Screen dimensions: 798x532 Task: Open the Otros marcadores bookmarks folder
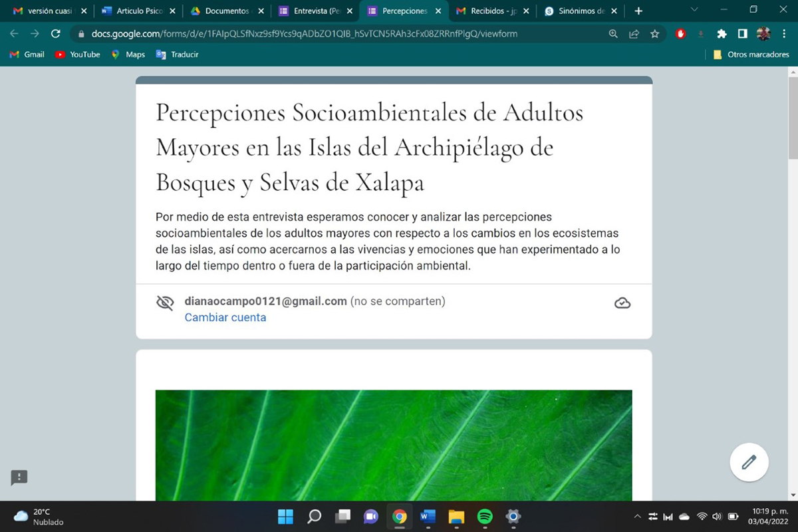[751, 55]
